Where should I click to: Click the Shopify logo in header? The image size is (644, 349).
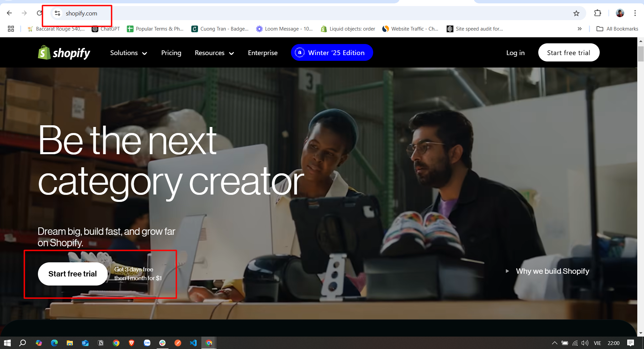(x=64, y=53)
